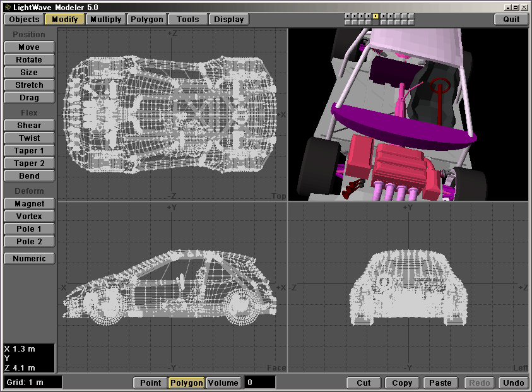Click the Copy button
This screenshot has height=392, width=532.
click(x=402, y=383)
